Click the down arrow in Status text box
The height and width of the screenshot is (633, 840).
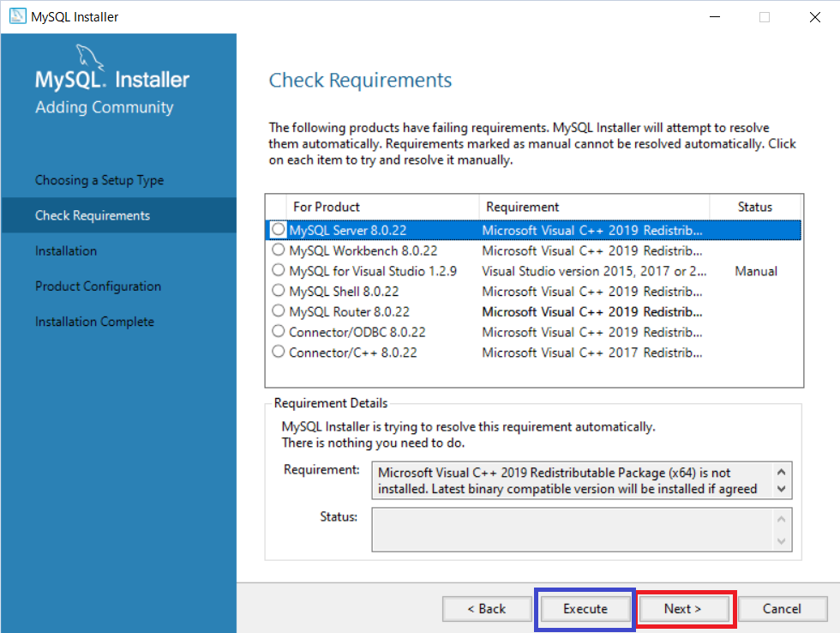tap(781, 541)
